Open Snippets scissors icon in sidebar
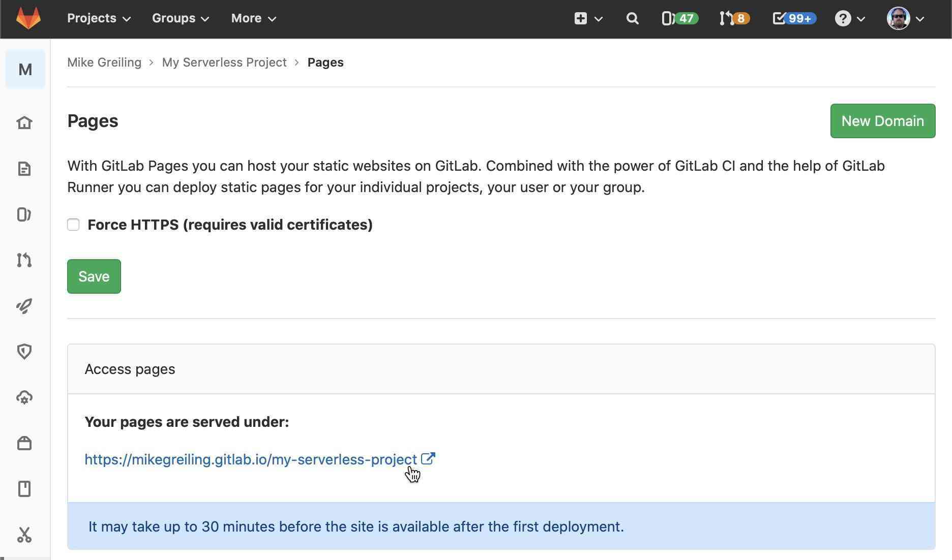This screenshot has width=952, height=560. [x=24, y=535]
